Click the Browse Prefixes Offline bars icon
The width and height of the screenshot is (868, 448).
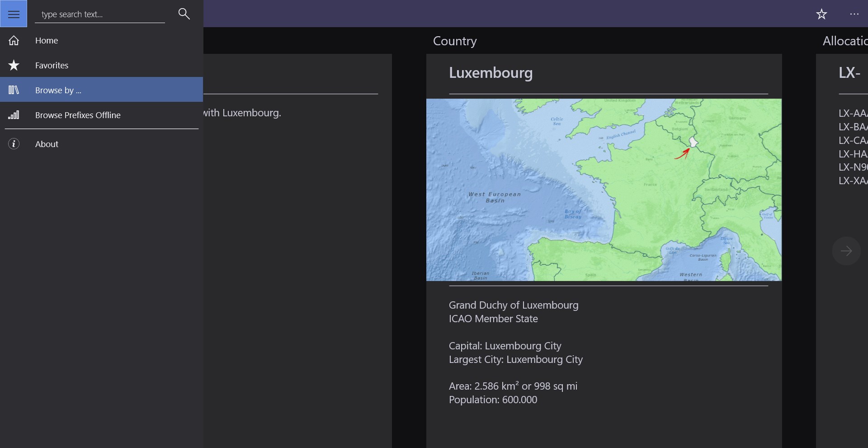pos(14,115)
